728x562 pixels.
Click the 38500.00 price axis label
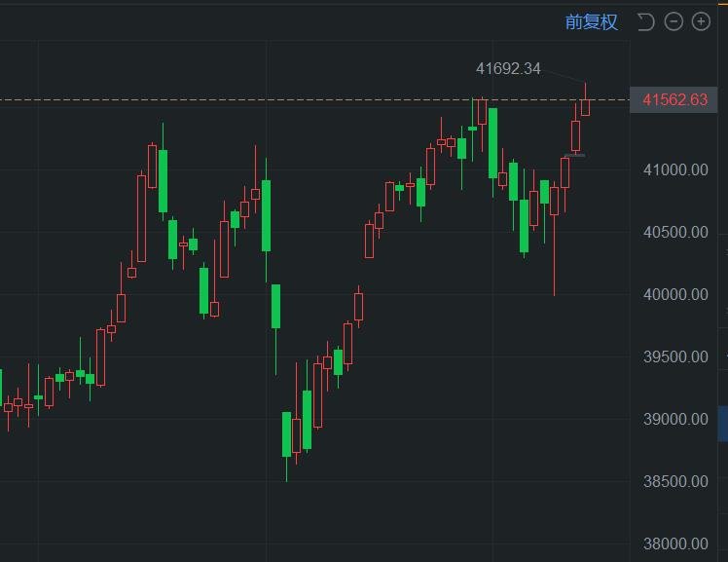coord(674,481)
